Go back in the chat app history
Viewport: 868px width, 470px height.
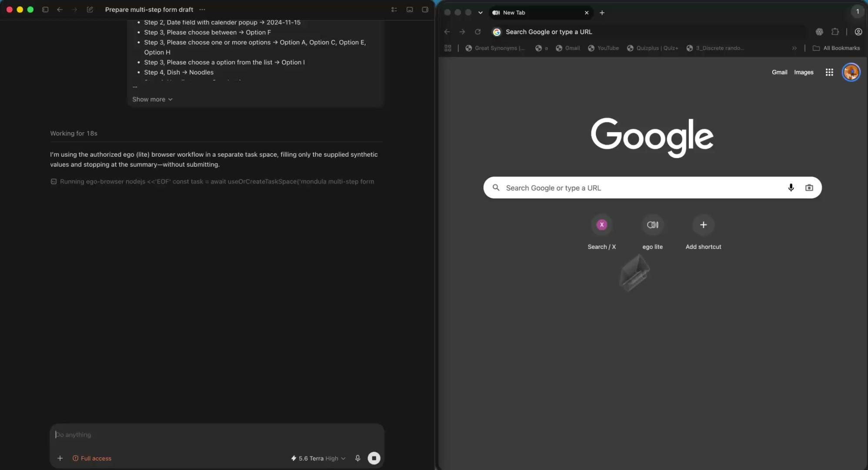point(60,10)
